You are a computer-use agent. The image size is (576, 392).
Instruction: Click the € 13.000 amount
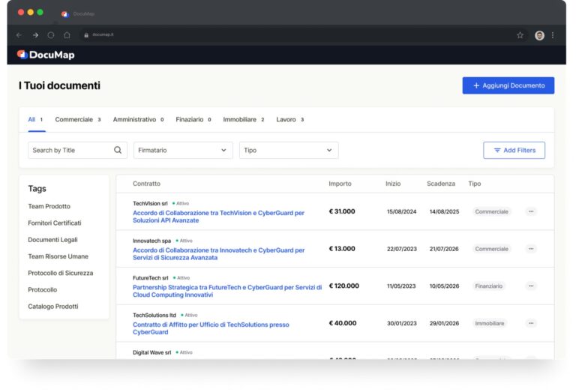click(342, 249)
